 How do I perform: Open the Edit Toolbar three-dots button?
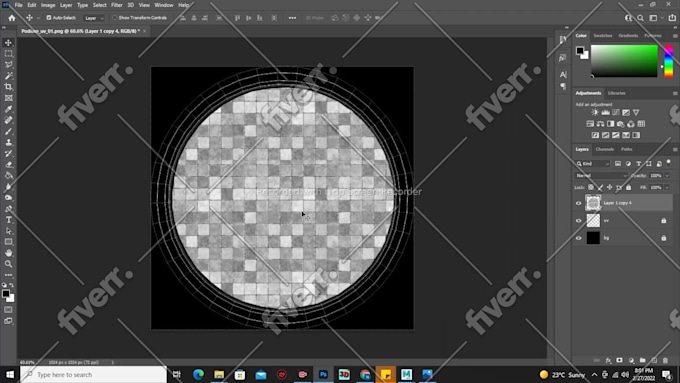pos(8,275)
